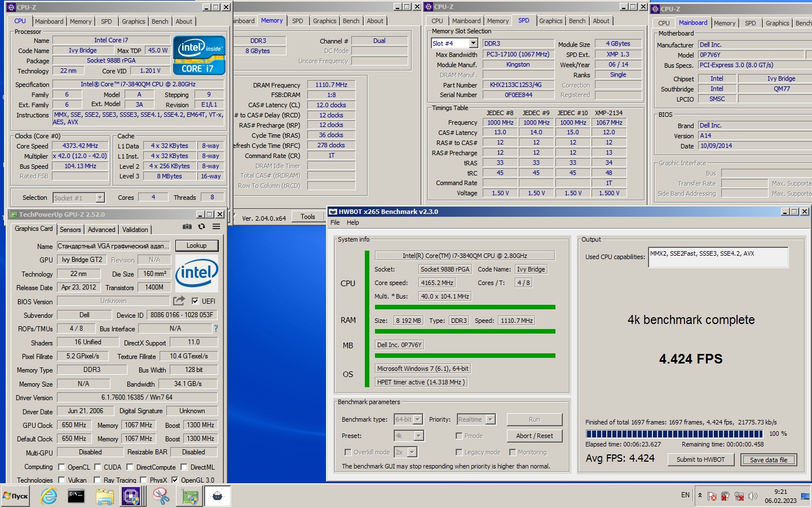Open Mainboard tab in leftmost CPU-Z window

[x=49, y=21]
